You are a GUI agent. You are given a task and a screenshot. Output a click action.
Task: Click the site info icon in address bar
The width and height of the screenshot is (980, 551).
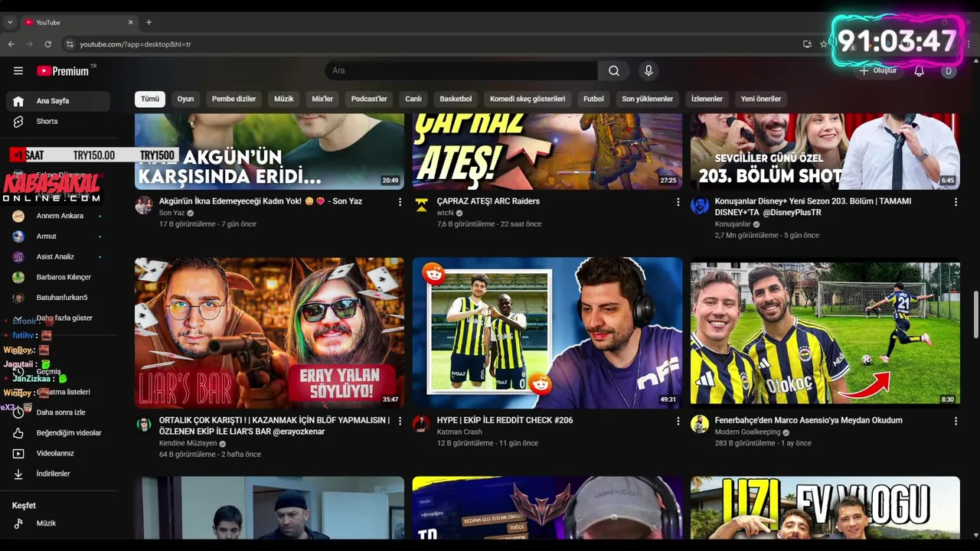pos(70,44)
